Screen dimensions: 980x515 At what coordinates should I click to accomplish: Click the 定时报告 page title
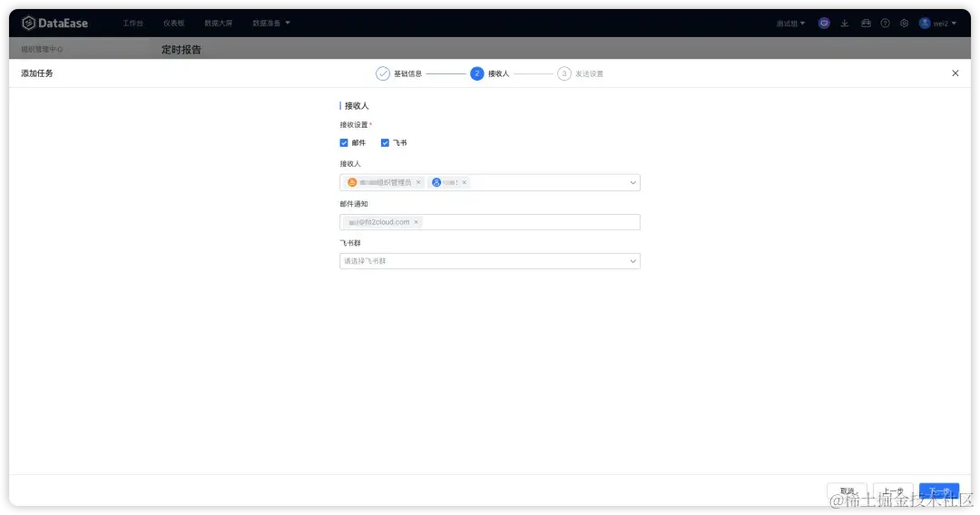point(181,49)
